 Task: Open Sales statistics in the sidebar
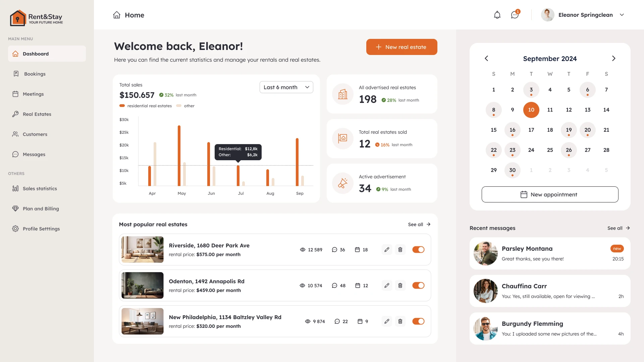point(40,188)
